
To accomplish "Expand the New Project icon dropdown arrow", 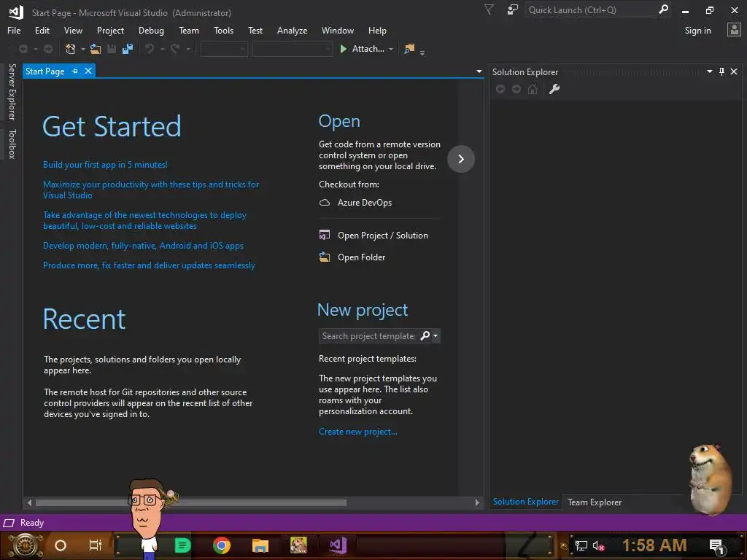I will 83,49.
